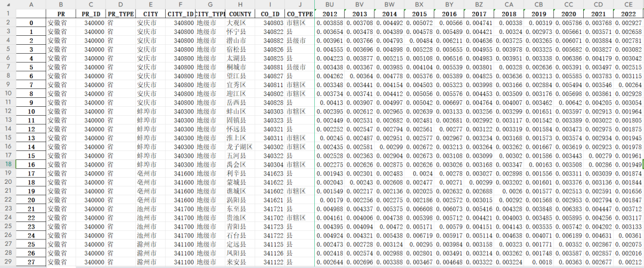This screenshot has width=644, height=268.
Task: Click the CITY_ID header cell
Action: tap(180, 14)
